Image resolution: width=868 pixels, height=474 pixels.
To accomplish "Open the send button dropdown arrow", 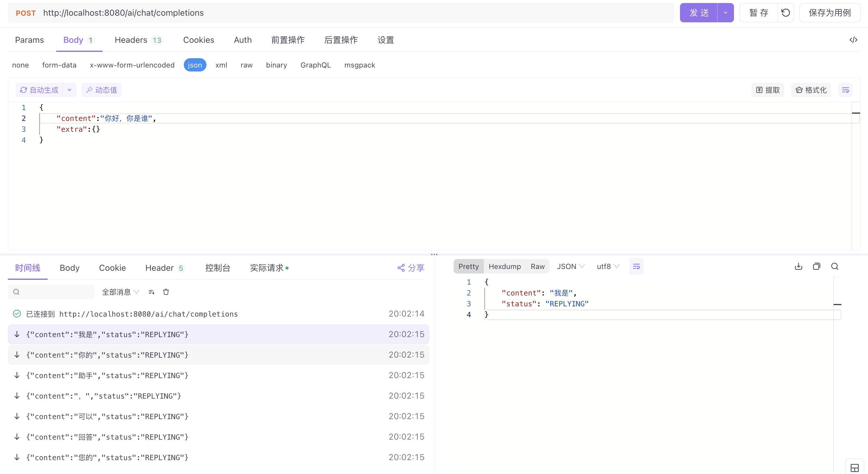I will tap(725, 12).
